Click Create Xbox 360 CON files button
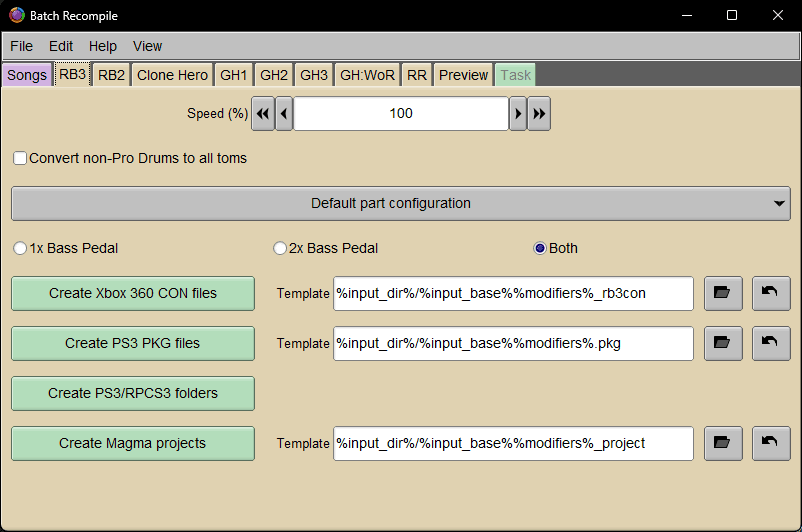The width and height of the screenshot is (802, 532). 133,294
